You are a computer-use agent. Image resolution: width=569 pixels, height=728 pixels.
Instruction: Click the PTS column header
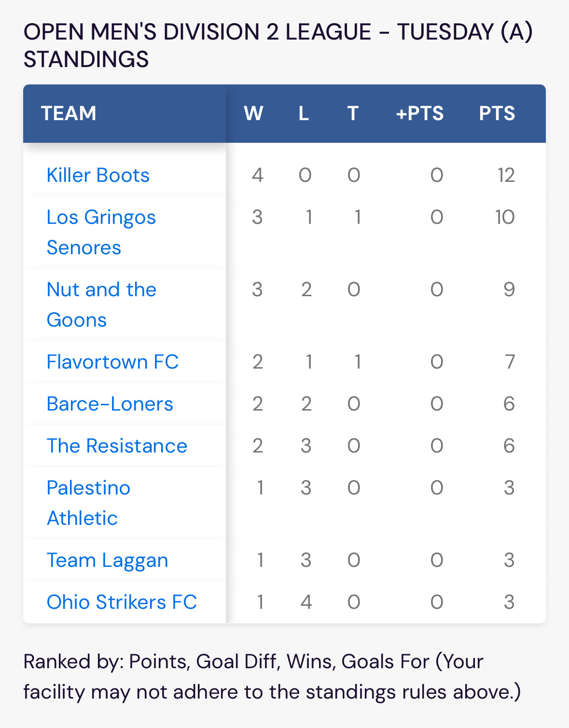coord(497,113)
